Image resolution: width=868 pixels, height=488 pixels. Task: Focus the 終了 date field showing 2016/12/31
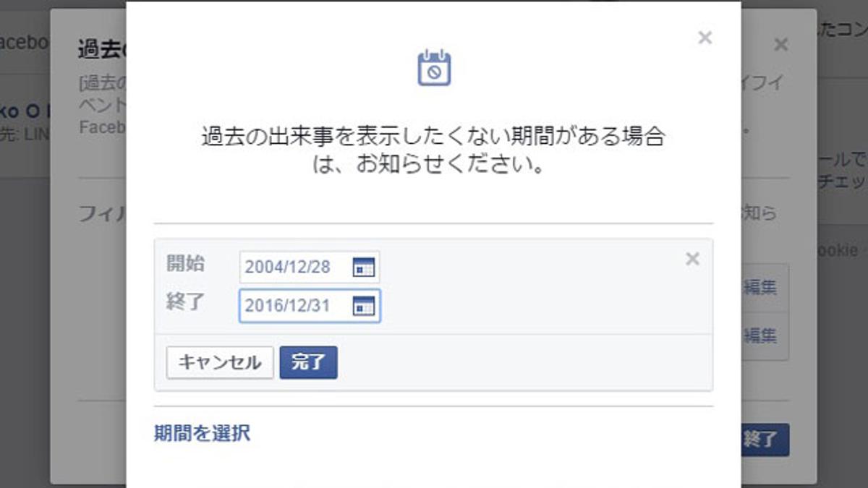click(x=309, y=306)
